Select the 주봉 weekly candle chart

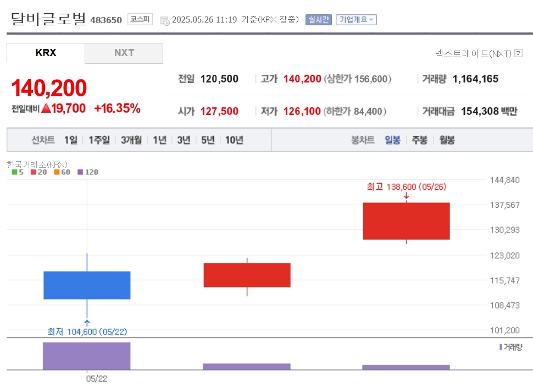coord(419,140)
